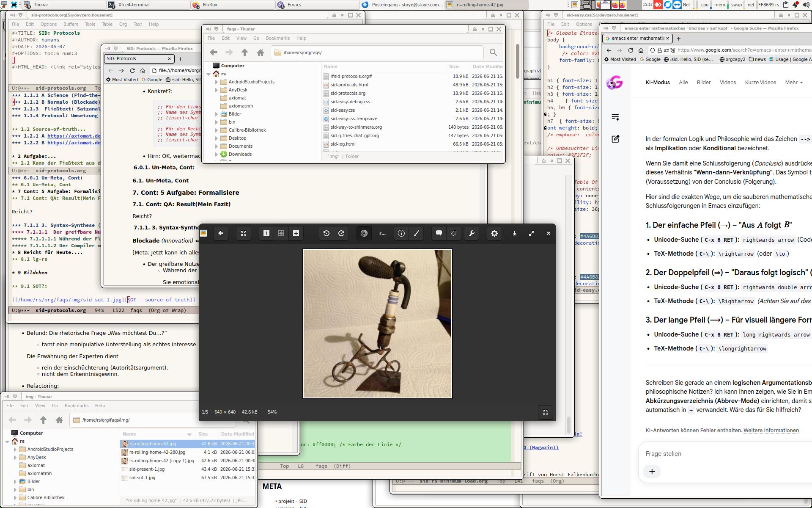
Task: Go to parent folder in faqs Thunar
Action: click(x=244, y=52)
